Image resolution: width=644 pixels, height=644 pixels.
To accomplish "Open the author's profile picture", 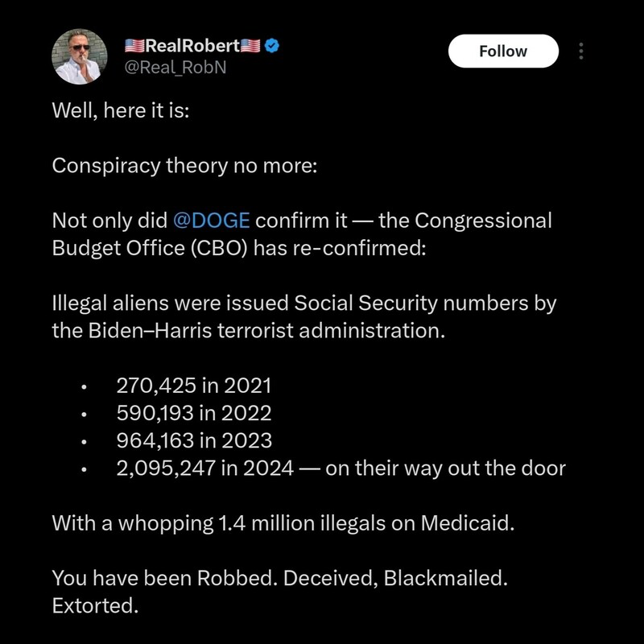I will [80, 56].
